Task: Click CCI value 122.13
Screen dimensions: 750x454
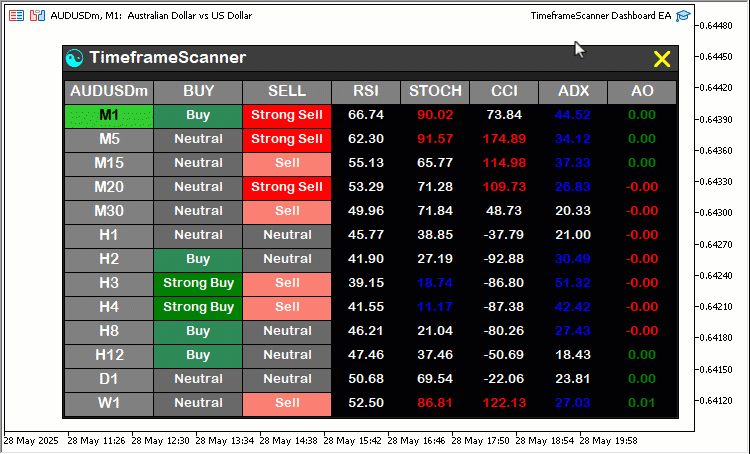Action: (x=504, y=403)
